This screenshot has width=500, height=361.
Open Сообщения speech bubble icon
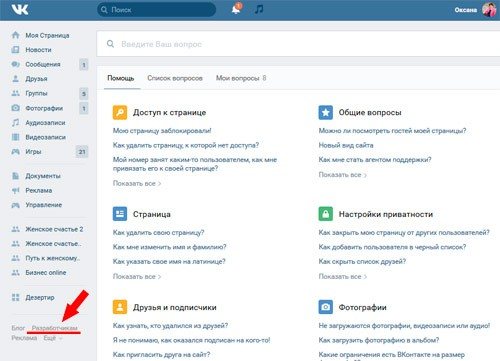pyautogui.click(x=15, y=64)
